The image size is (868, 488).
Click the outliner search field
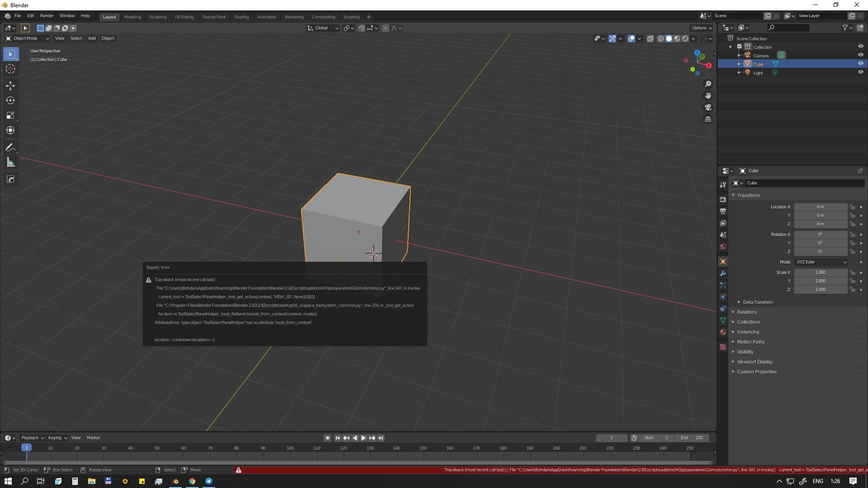789,28
